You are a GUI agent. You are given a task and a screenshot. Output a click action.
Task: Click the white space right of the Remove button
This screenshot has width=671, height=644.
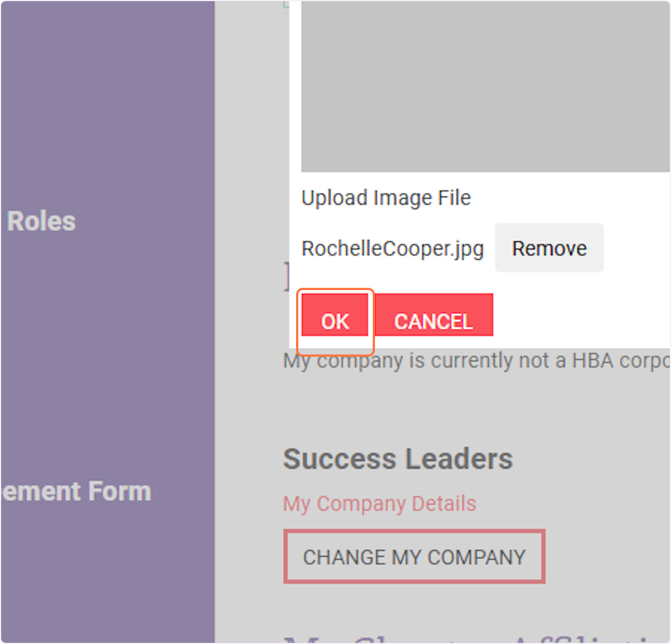[637, 248]
